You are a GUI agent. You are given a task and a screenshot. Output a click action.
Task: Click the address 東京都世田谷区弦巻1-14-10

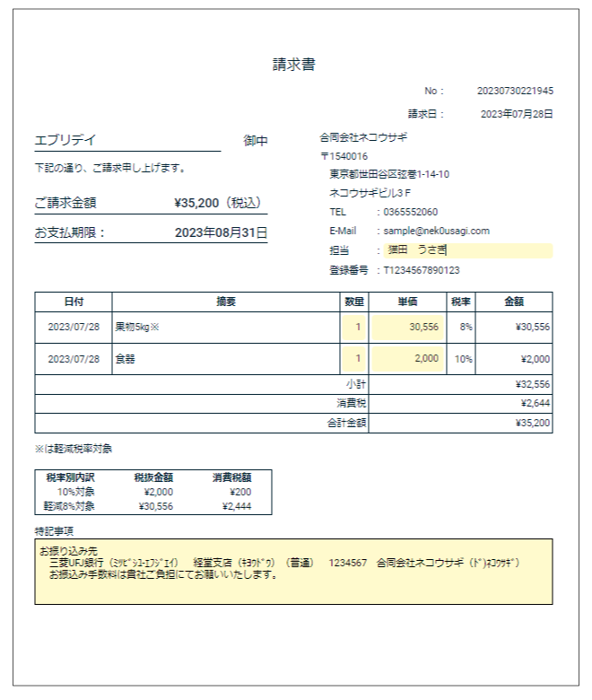[389, 175]
